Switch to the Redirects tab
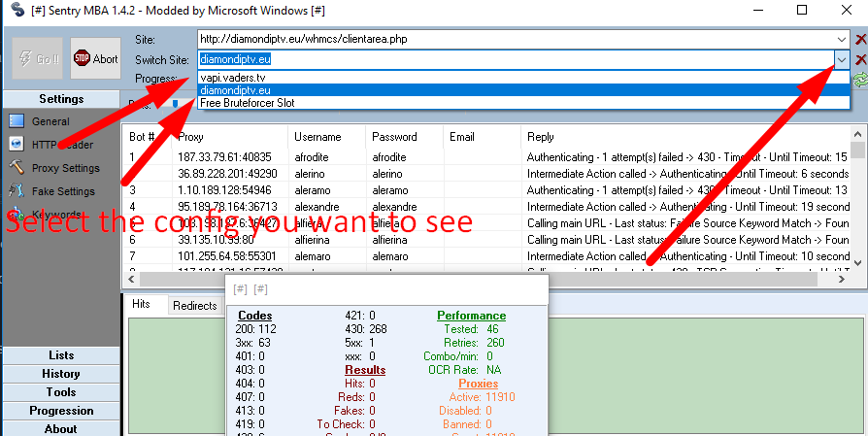The width and height of the screenshot is (868, 436). (x=194, y=305)
